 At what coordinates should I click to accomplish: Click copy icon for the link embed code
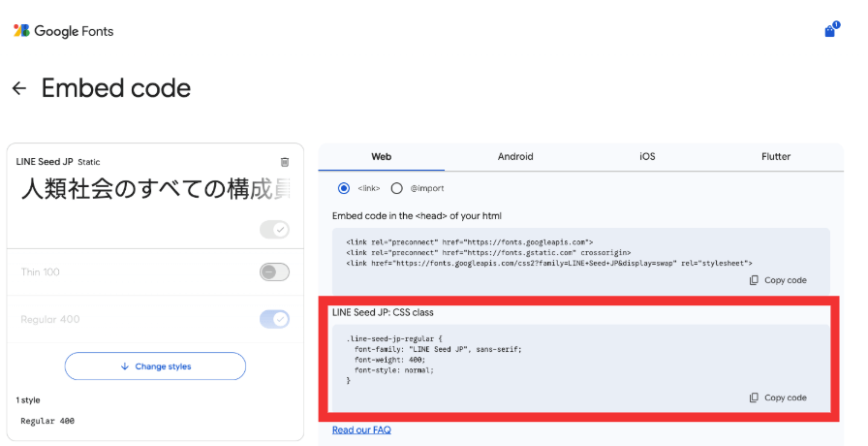754,280
